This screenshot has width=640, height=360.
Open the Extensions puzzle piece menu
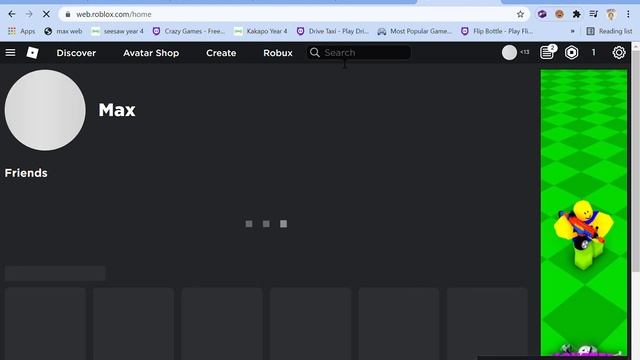click(576, 14)
